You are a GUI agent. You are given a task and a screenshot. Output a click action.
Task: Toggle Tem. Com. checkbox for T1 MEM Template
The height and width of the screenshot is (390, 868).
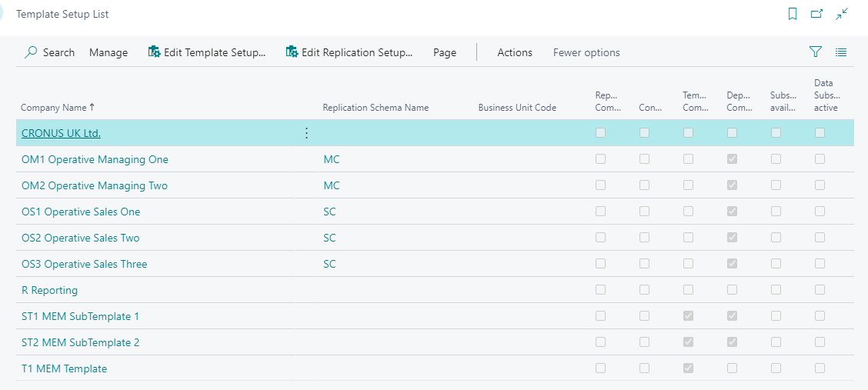pyautogui.click(x=688, y=368)
